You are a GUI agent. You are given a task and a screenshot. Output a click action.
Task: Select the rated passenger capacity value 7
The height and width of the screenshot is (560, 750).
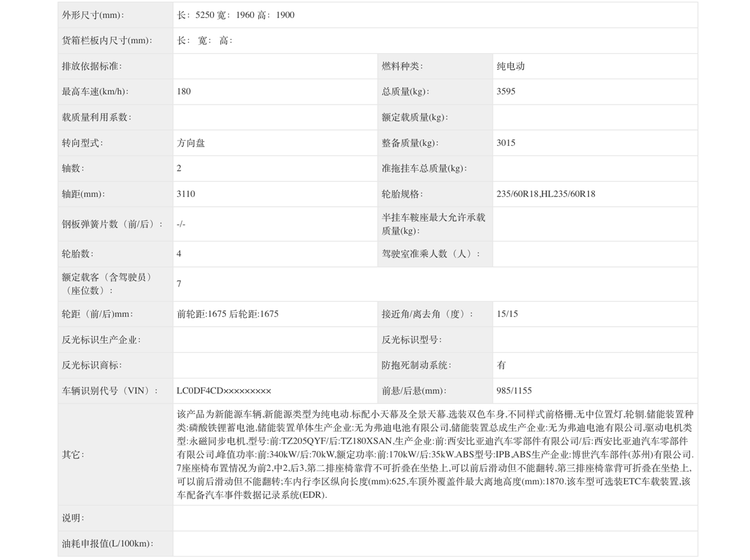tap(179, 284)
